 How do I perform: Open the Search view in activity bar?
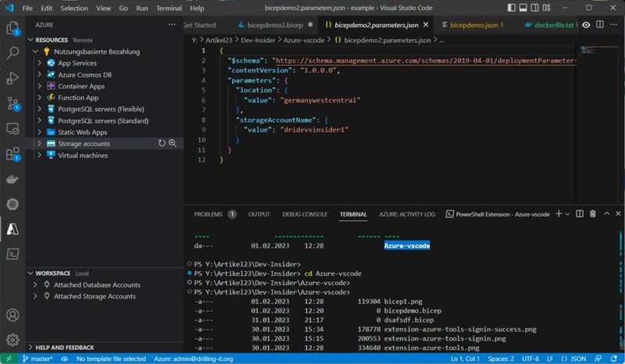coord(12,52)
